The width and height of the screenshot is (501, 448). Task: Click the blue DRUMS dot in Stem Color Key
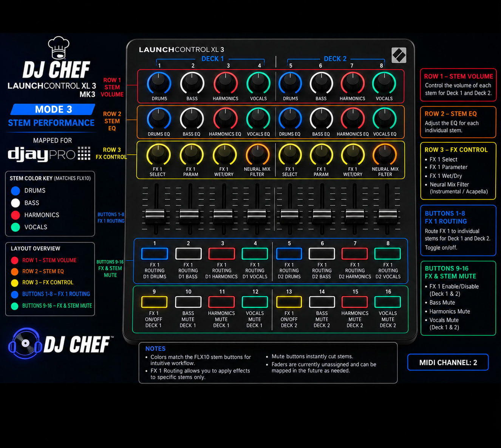[x=15, y=191]
